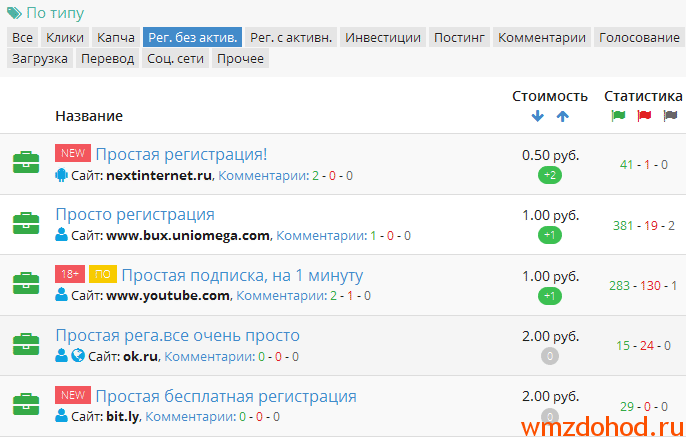Click +1 badge in youtube row
This screenshot has width=686, height=440.
point(550,296)
